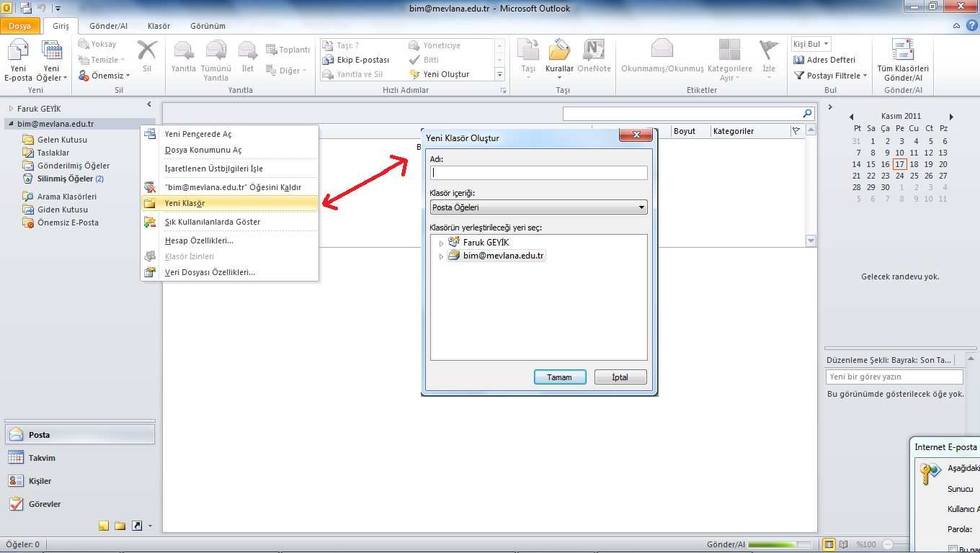Go to next month in calendar
The width and height of the screenshot is (980, 553).
(951, 117)
